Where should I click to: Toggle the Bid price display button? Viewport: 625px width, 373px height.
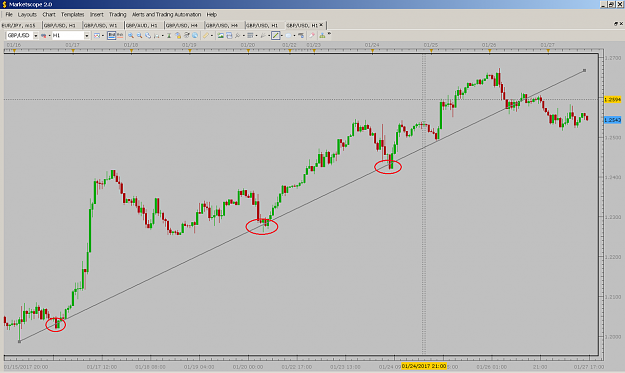coord(111,35)
